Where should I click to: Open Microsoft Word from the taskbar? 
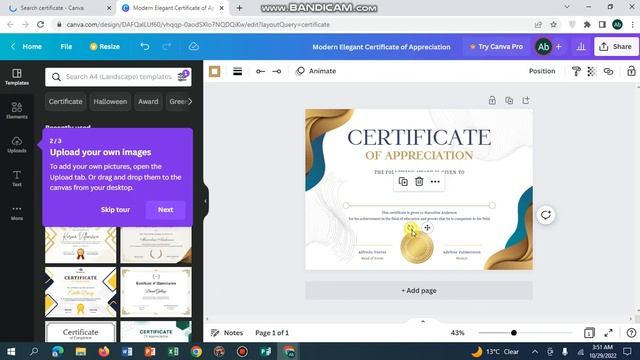pos(127,351)
